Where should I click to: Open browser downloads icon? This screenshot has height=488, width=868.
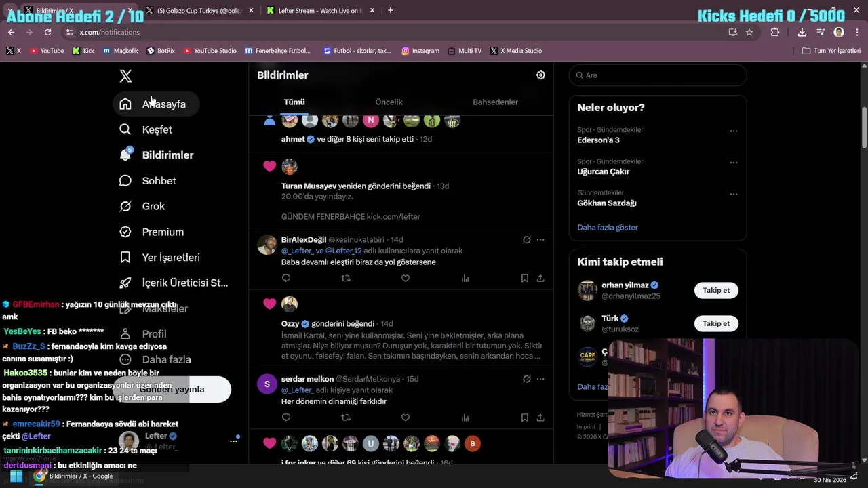click(x=802, y=32)
